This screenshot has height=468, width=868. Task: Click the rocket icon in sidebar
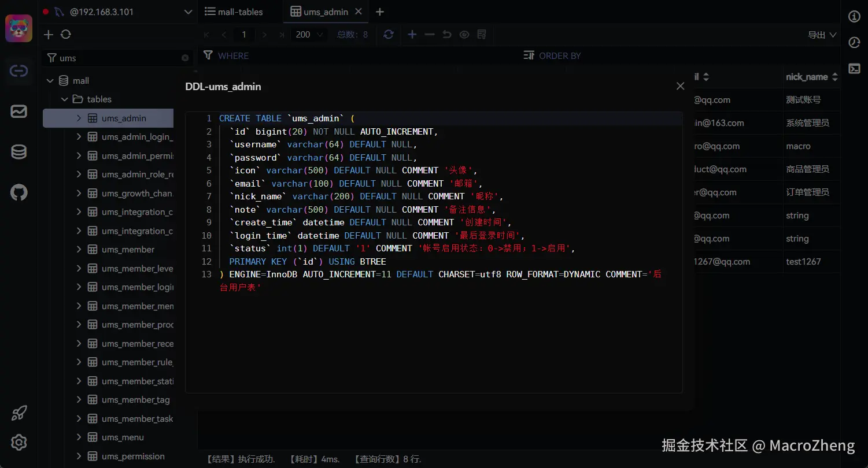[x=19, y=413]
